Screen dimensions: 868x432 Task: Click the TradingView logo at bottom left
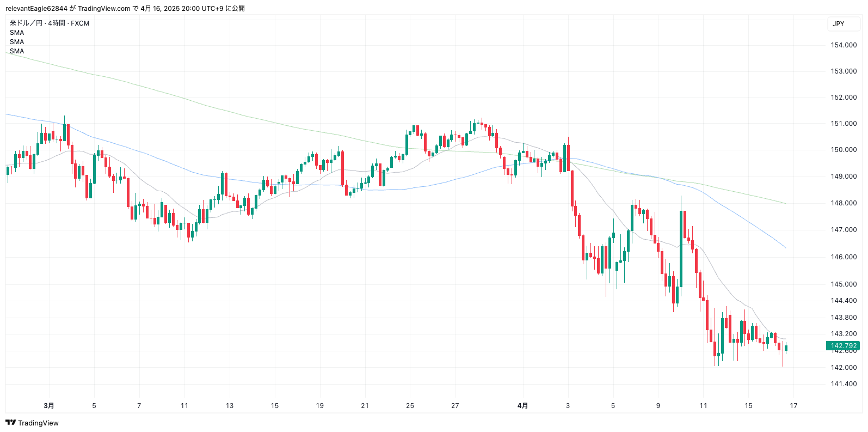(32, 423)
